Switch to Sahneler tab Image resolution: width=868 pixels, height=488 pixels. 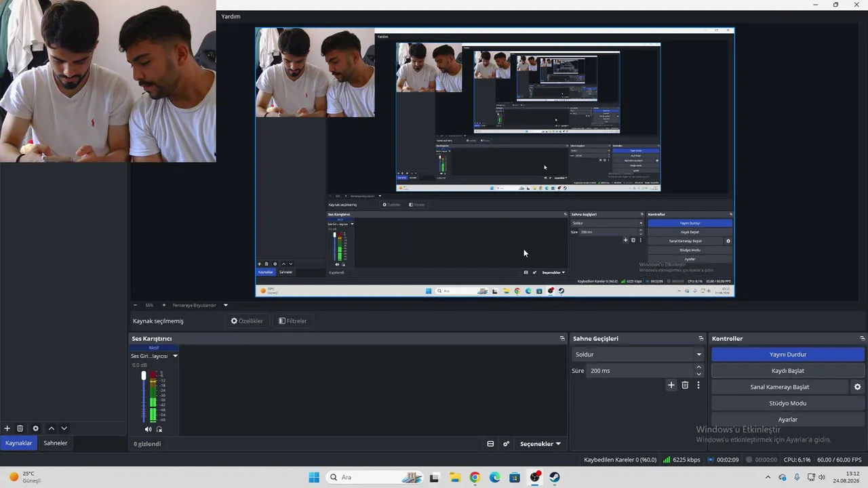pos(56,443)
